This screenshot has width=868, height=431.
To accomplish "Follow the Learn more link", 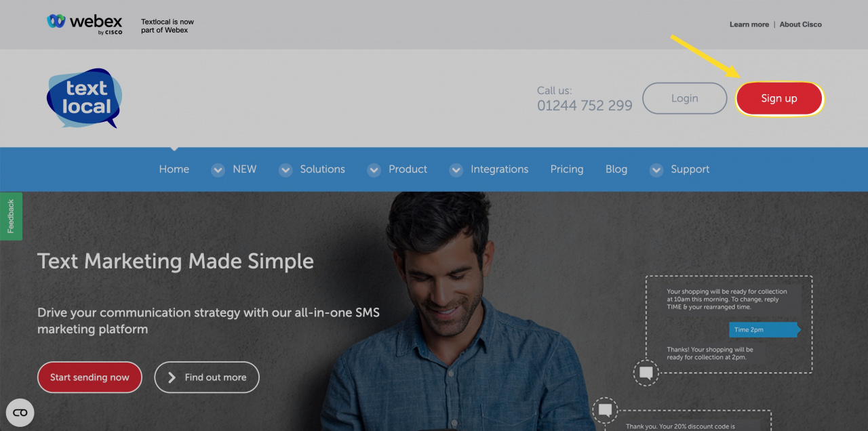I will coord(749,24).
